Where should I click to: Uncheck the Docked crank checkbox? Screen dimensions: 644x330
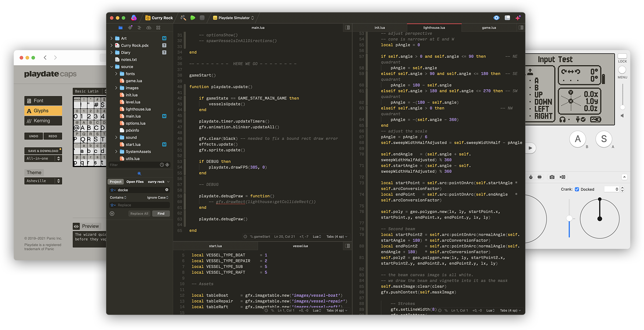tap(577, 190)
